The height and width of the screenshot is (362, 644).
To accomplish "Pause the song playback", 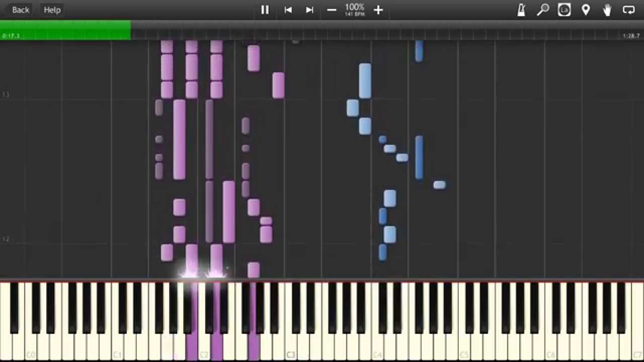I will click(265, 10).
